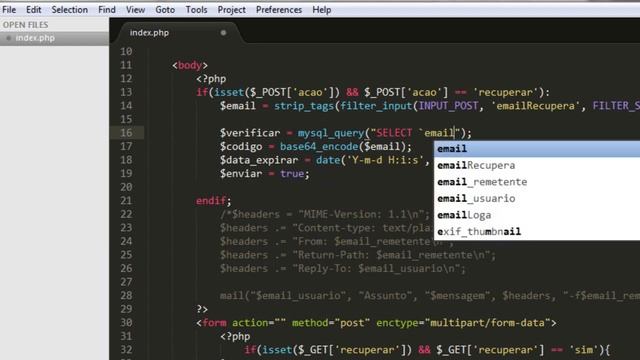This screenshot has height=360, width=640.
Task: Click the <?php opening tag on line 12
Action: coord(211,79)
